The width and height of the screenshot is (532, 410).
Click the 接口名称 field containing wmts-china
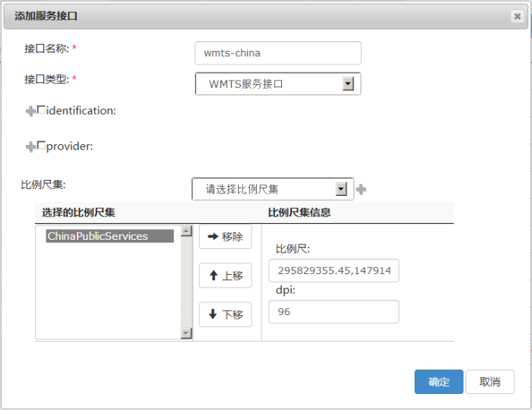tap(277, 53)
